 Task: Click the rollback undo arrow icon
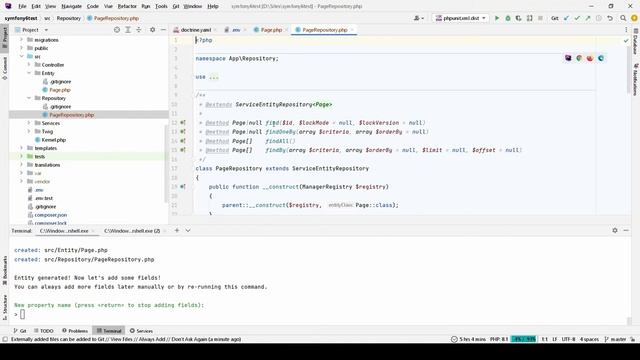point(610,18)
